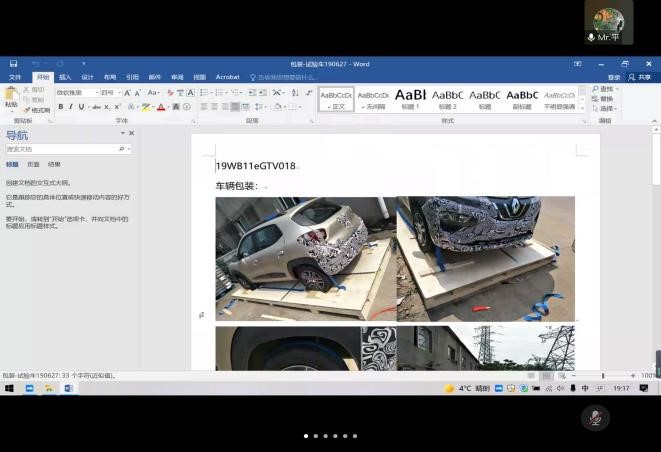Open the font name combo box (微软雅黑)

click(77, 92)
